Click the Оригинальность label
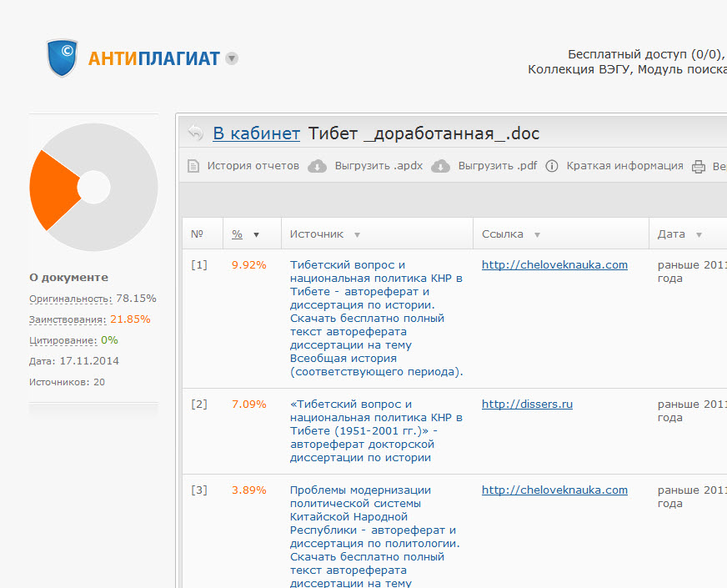Viewport: 727px width, 588px height. (71, 299)
